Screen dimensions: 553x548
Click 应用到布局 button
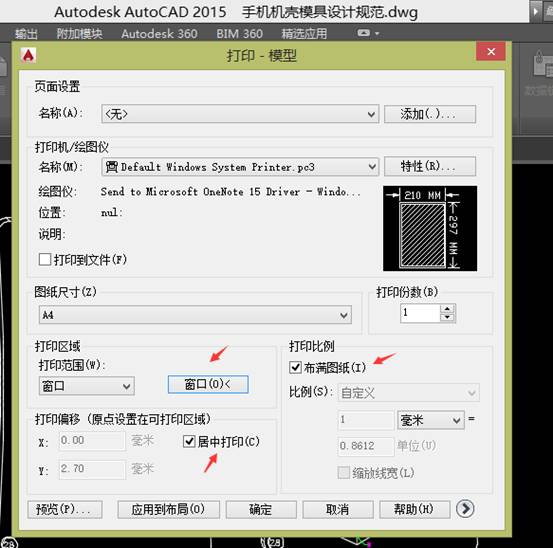(168, 509)
